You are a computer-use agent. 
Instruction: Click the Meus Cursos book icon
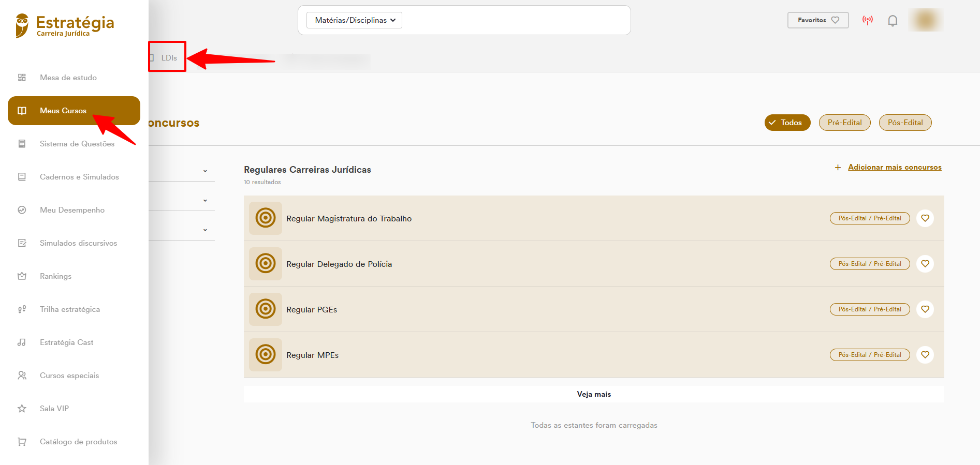pos(22,111)
